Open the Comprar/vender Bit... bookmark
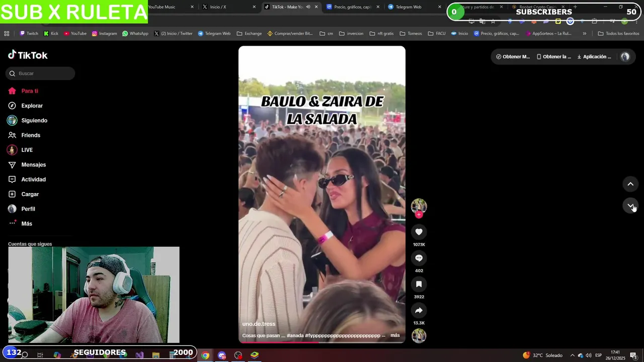 (290, 34)
